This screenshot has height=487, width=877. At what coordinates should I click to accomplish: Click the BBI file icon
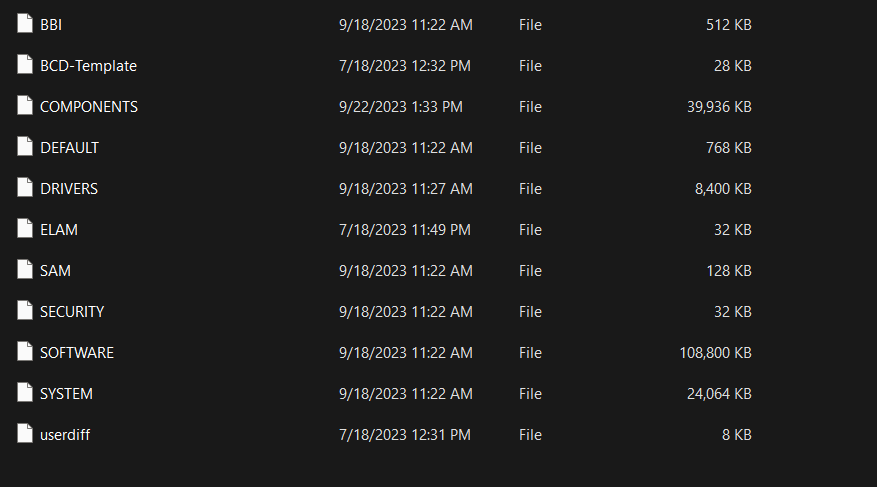point(25,23)
